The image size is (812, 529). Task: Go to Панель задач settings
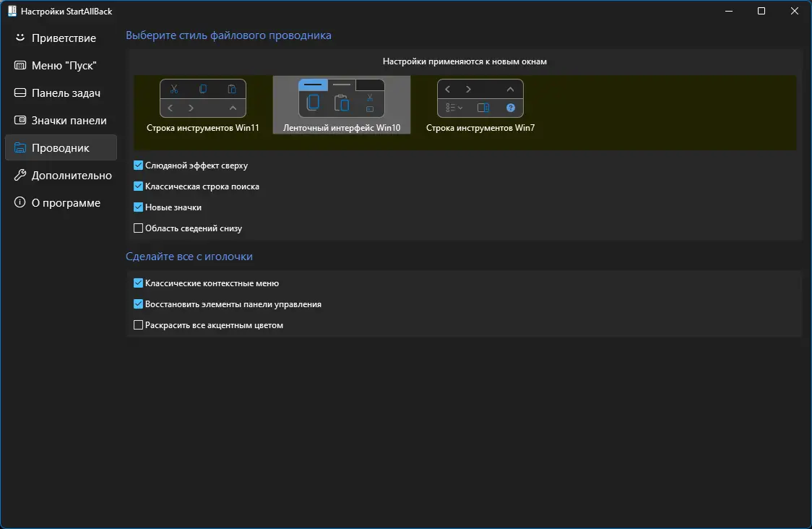pyautogui.click(x=61, y=93)
